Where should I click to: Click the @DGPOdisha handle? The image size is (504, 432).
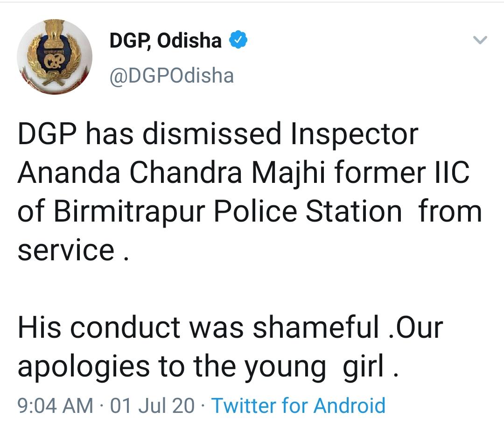(171, 76)
